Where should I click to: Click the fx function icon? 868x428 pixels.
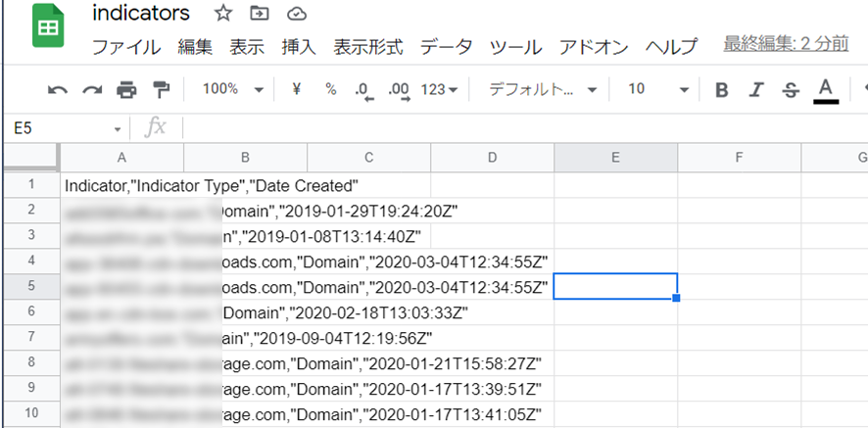pyautogui.click(x=155, y=128)
